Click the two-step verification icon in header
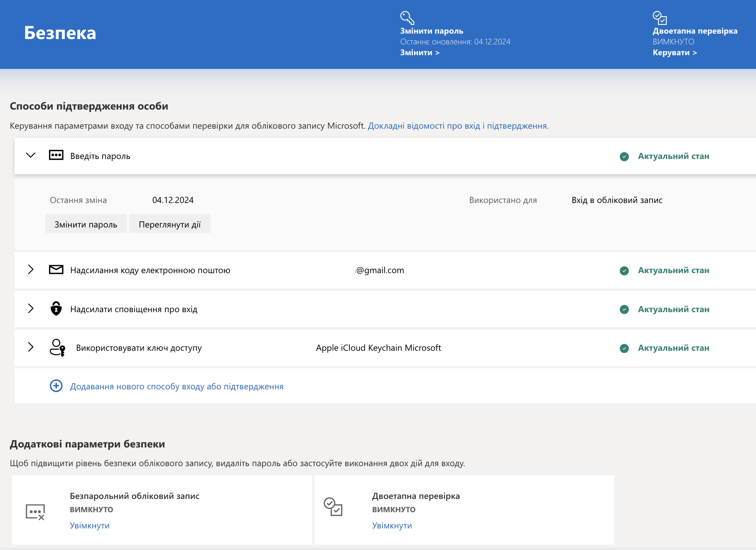Screen dimensions: 756x550 (660, 18)
